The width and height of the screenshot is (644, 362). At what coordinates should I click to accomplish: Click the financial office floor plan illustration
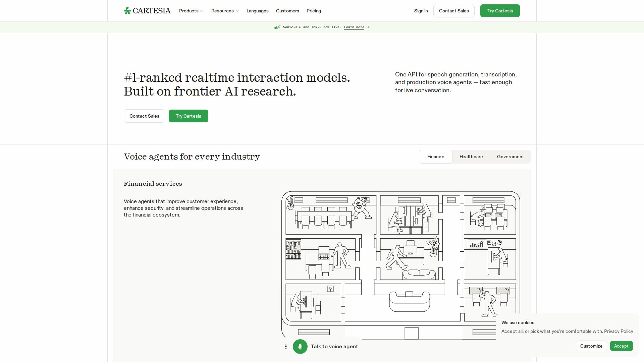click(401, 265)
